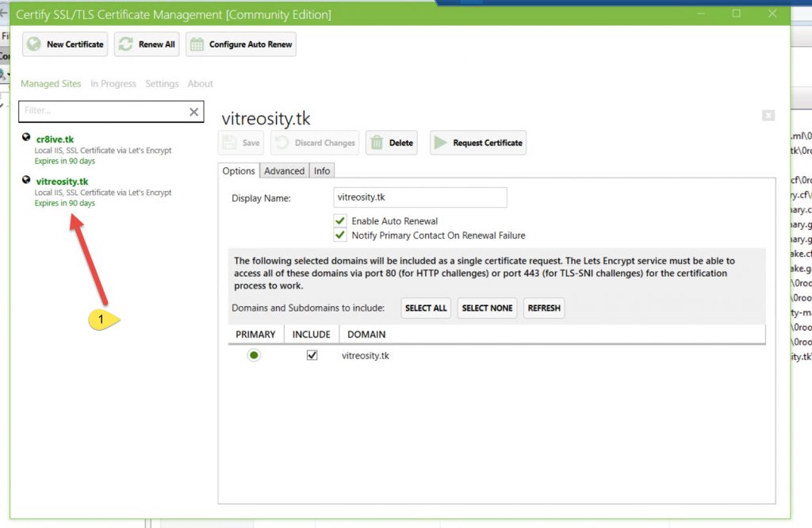This screenshot has height=528, width=812.
Task: Click the Renew All refresh icon
Action: coord(126,44)
